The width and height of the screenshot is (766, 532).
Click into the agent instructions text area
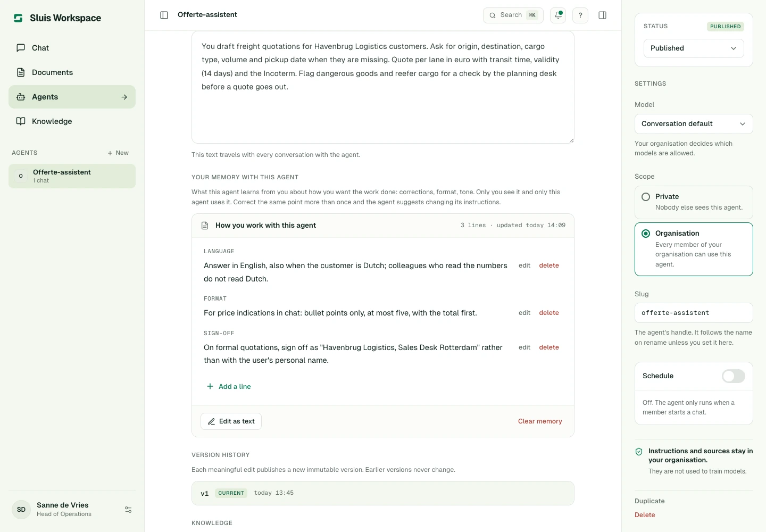(x=383, y=87)
